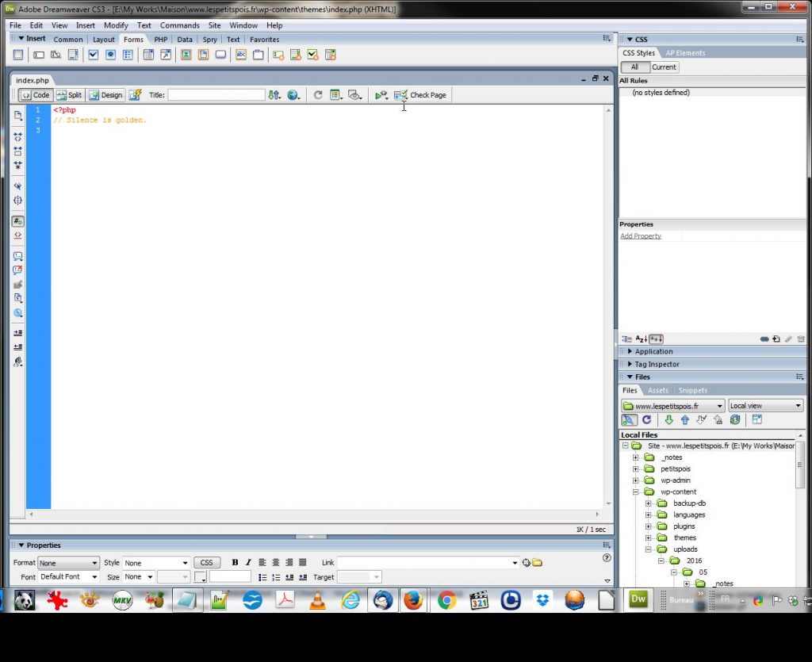
Task: Click the Preview in Browser globe icon
Action: point(294,95)
